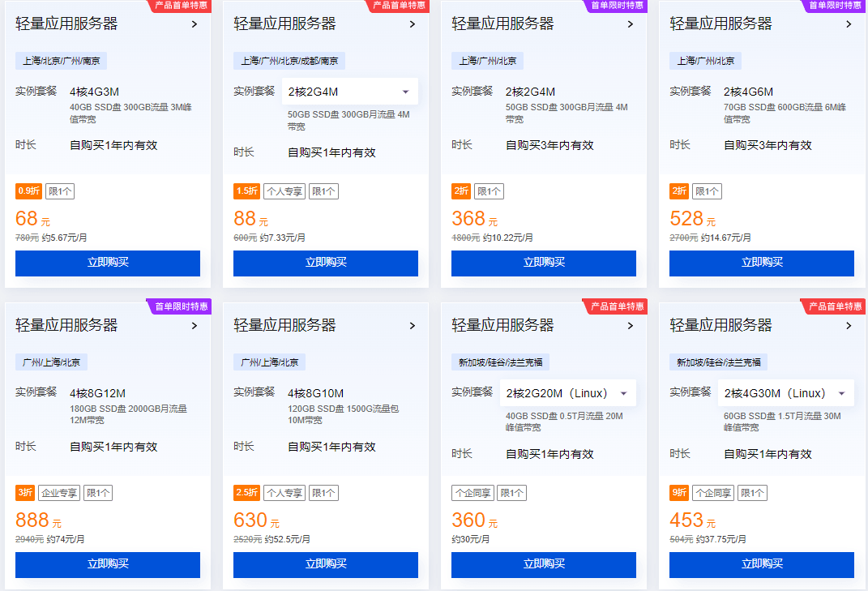The height and width of the screenshot is (591, 868).
Task: Click the 4核8G10M package name
Action: click(315, 393)
